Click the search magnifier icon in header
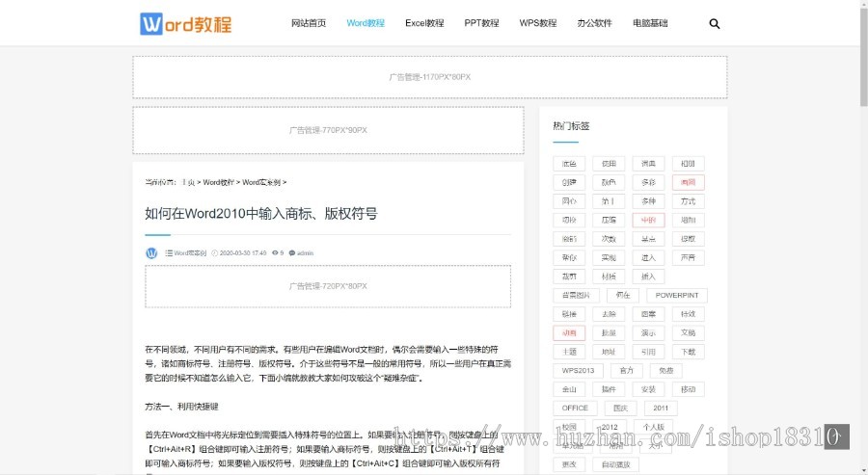868x475 pixels. point(715,23)
